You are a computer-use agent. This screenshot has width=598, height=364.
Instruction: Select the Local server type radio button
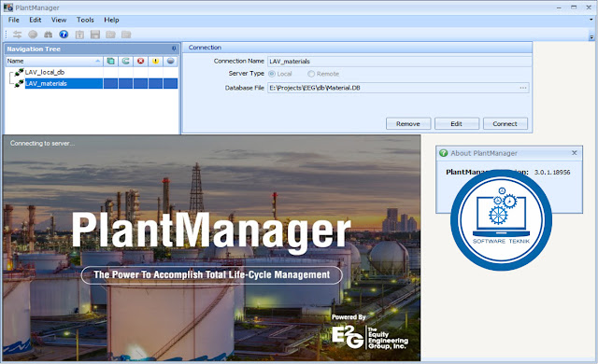pyautogui.click(x=272, y=74)
